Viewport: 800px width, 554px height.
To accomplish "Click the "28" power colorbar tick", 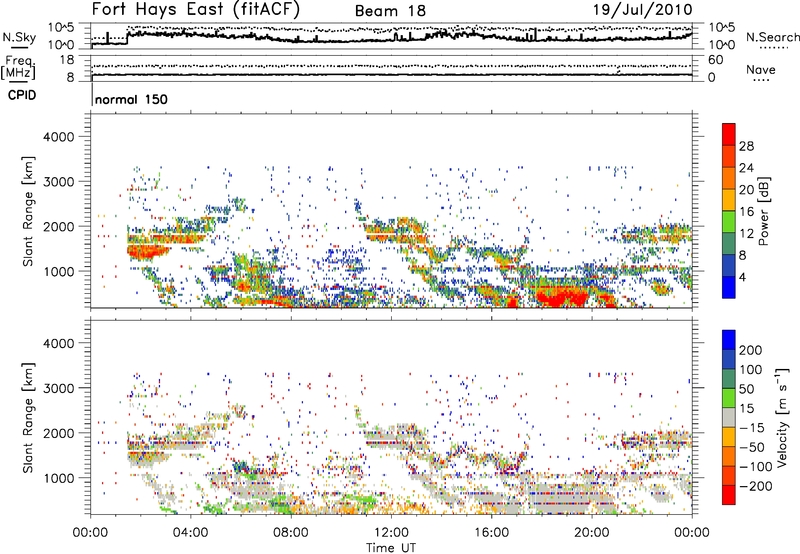I will [746, 146].
